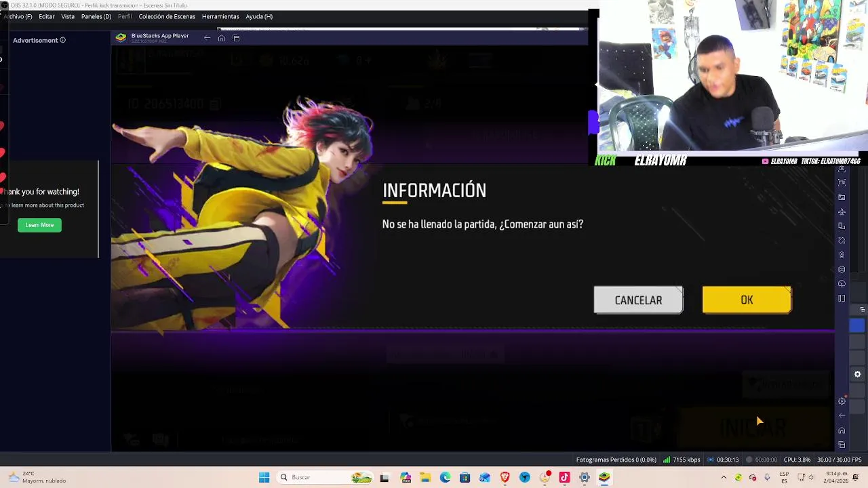
Task: Open the Herramientas menu
Action: tap(220, 16)
